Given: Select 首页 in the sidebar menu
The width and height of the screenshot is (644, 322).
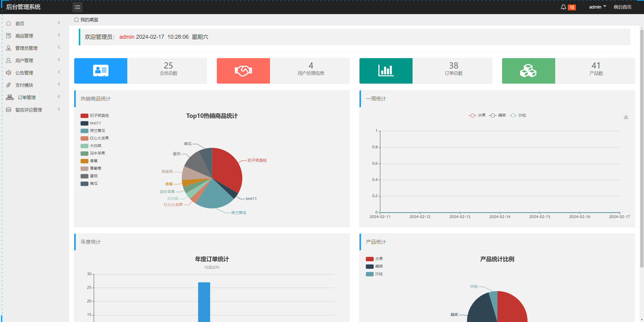Looking at the screenshot, I should 20,23.
